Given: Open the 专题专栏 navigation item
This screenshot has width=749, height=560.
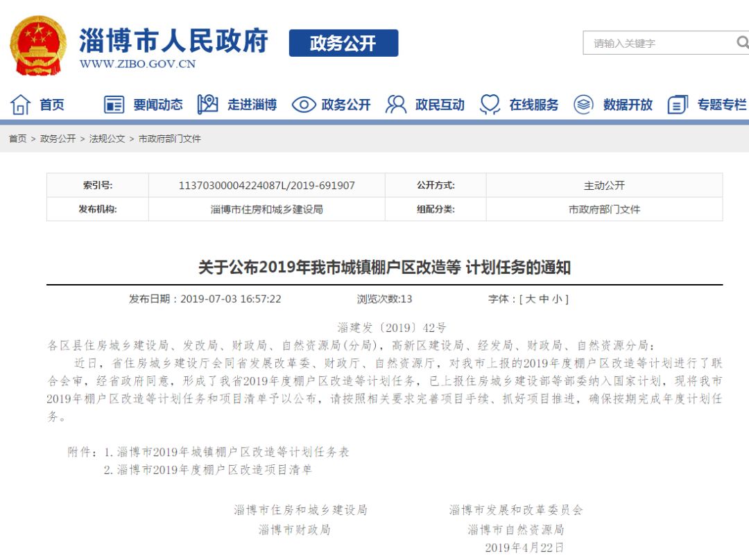Looking at the screenshot, I should pos(722,105).
